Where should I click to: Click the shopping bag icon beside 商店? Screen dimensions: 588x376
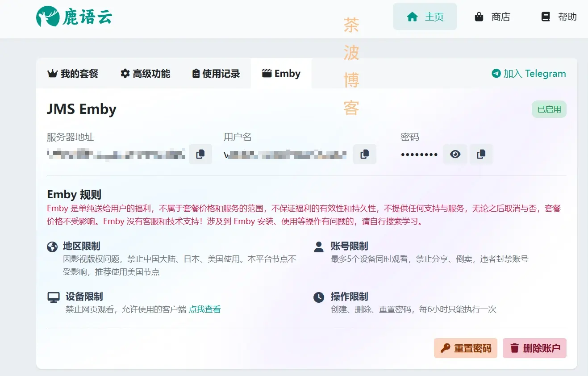(479, 17)
